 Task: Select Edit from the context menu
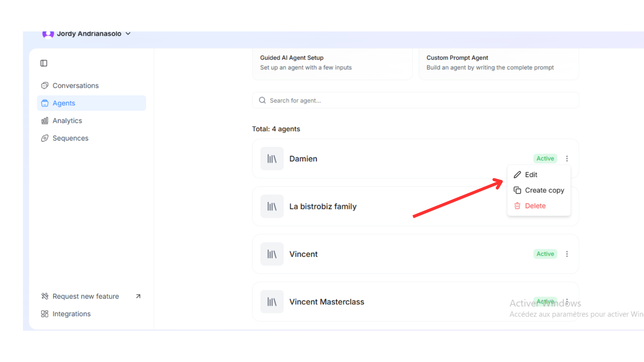531,175
